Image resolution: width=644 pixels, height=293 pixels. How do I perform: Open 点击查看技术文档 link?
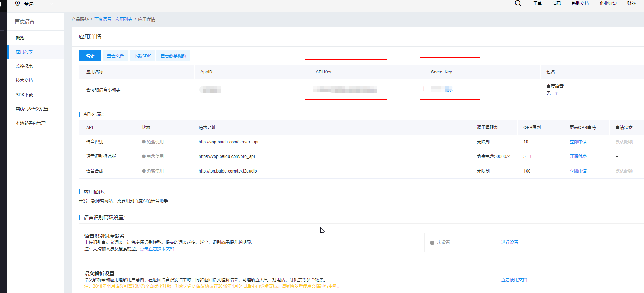[157, 249]
